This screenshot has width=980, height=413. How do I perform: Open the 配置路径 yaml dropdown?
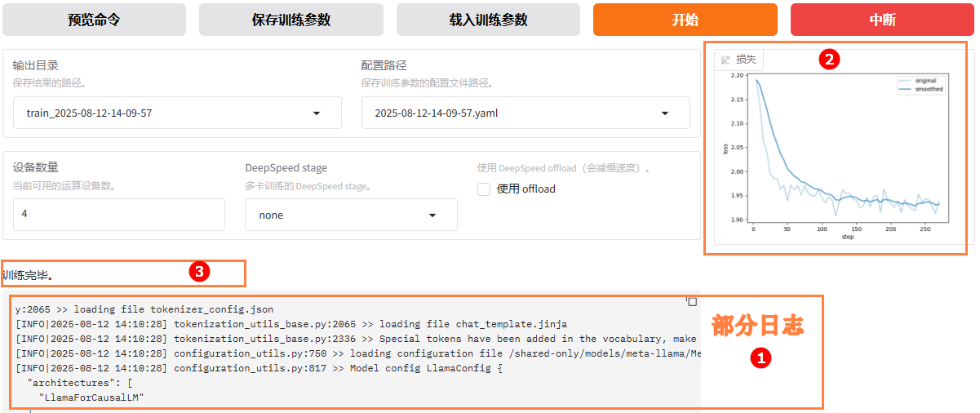pos(664,113)
